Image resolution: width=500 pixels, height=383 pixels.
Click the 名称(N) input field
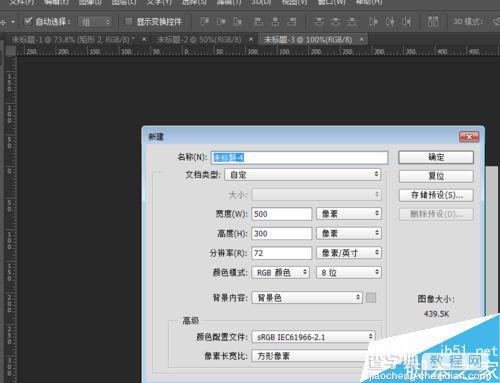click(299, 157)
